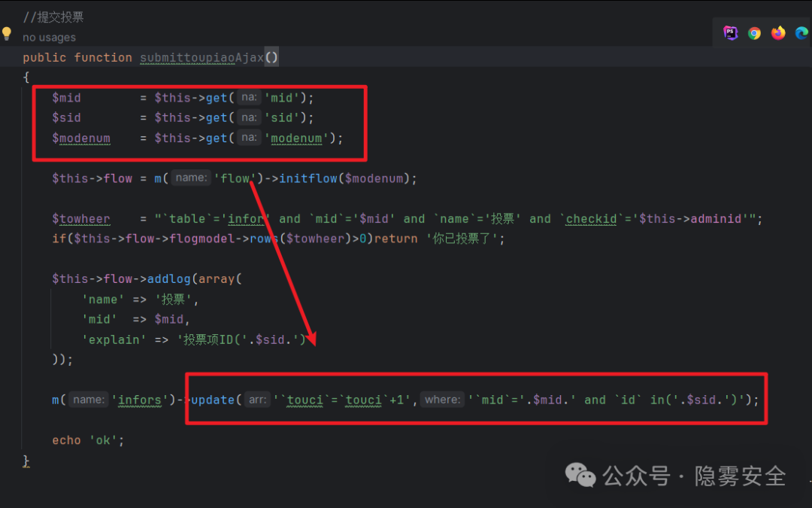812x508 pixels.
Task: Click the "name:" hint before 'flow'
Action: (x=191, y=178)
